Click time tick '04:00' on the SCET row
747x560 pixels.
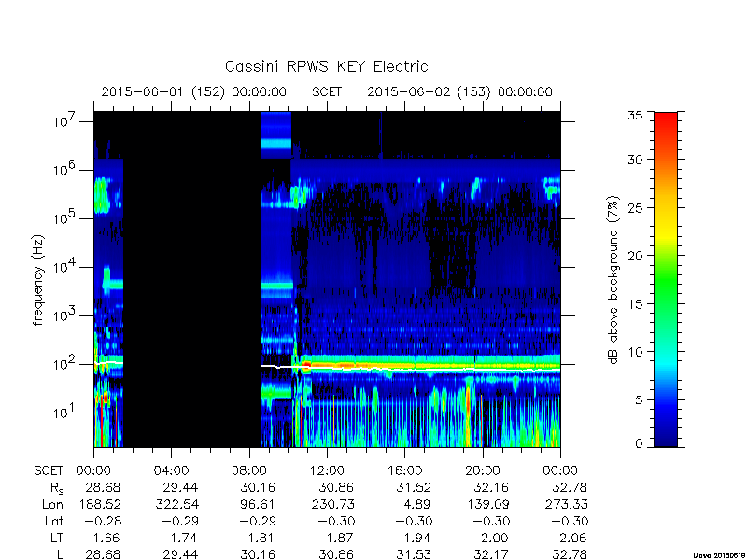click(171, 471)
